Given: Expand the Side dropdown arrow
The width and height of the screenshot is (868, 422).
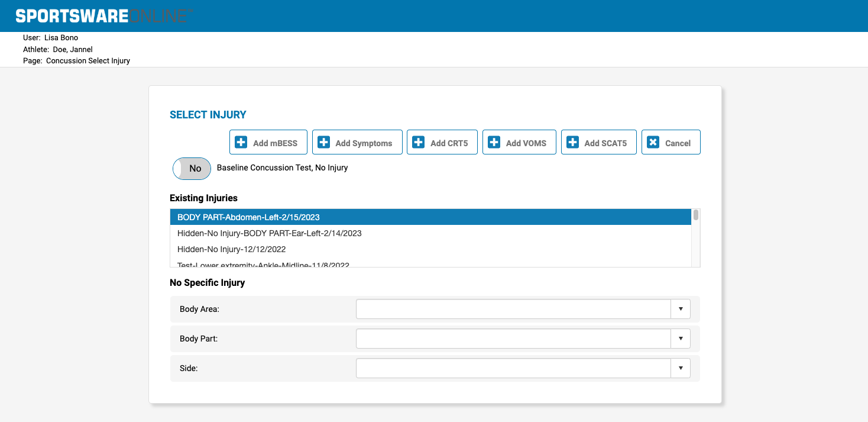Looking at the screenshot, I should (x=681, y=368).
